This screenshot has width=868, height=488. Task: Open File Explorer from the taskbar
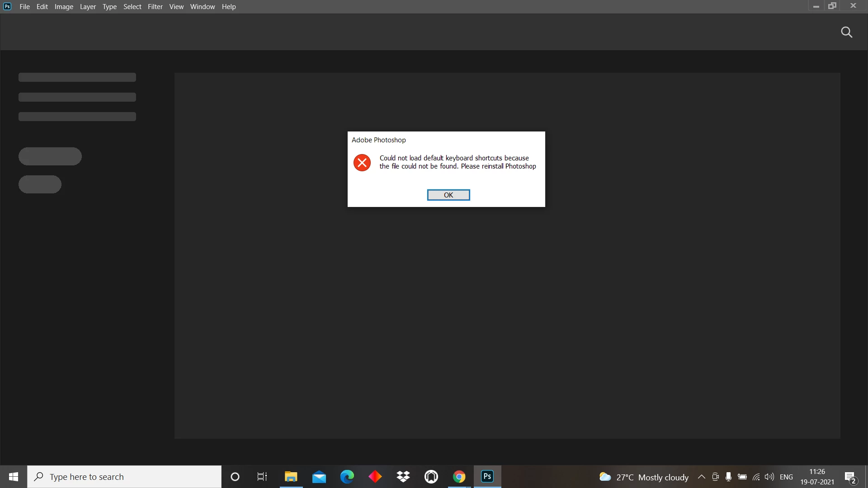click(x=291, y=477)
